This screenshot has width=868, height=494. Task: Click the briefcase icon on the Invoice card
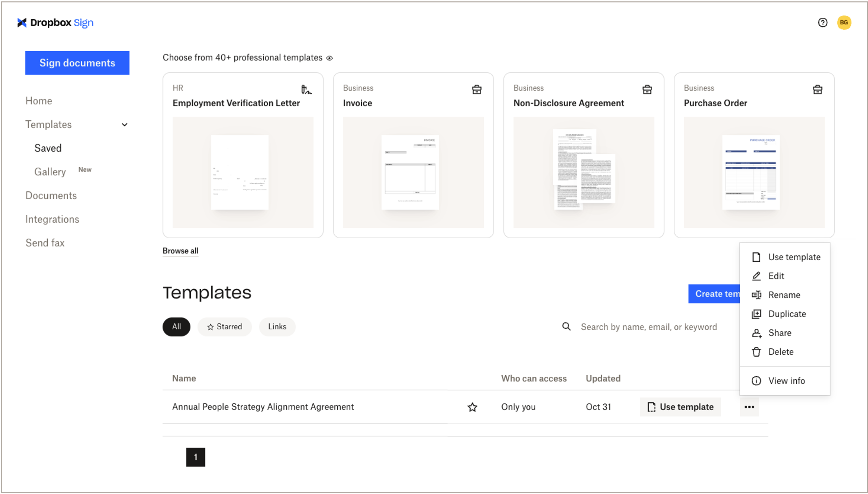coord(477,89)
